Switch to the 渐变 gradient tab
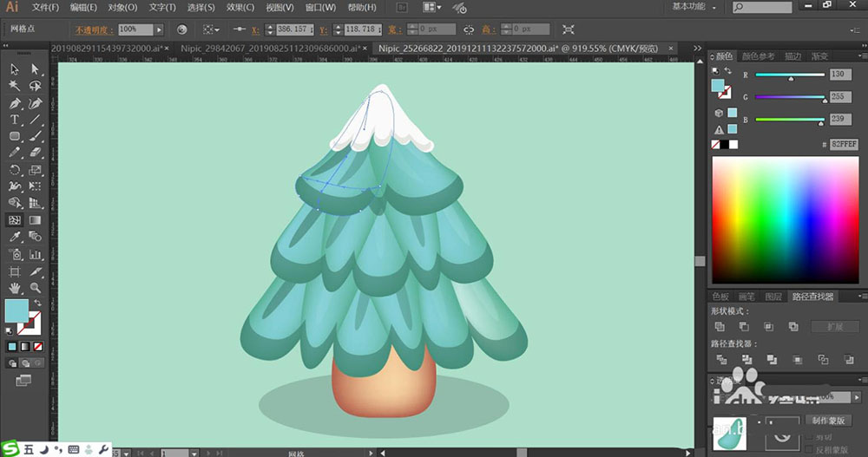The image size is (868, 457). coord(820,56)
